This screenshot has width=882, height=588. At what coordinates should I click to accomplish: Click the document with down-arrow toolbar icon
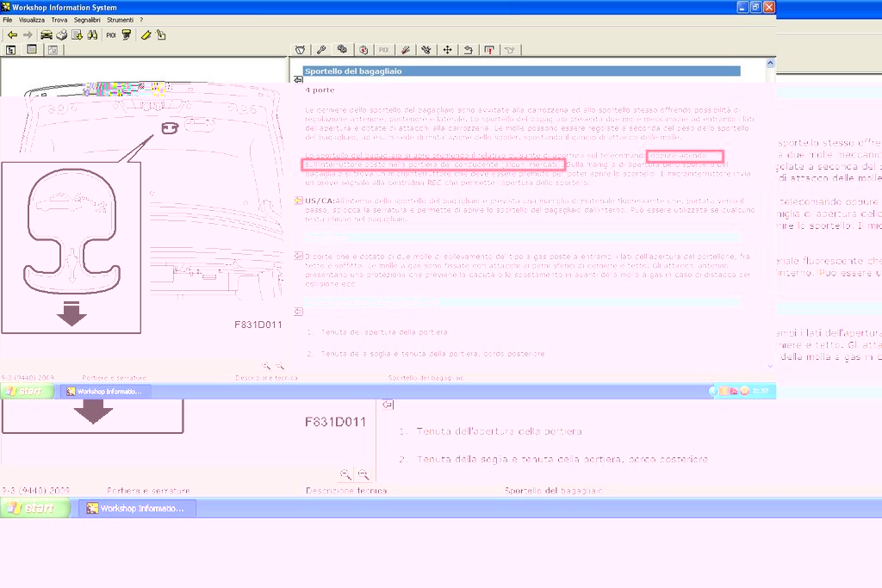click(x=77, y=34)
